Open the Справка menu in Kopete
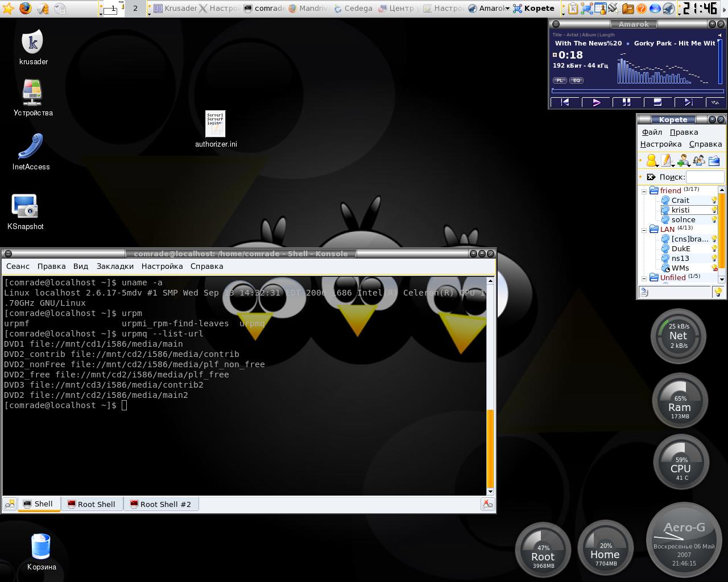The width and height of the screenshot is (728, 582). [x=705, y=144]
